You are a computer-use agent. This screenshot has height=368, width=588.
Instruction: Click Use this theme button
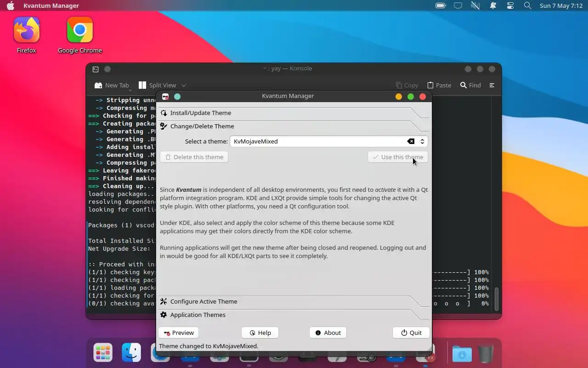(398, 157)
